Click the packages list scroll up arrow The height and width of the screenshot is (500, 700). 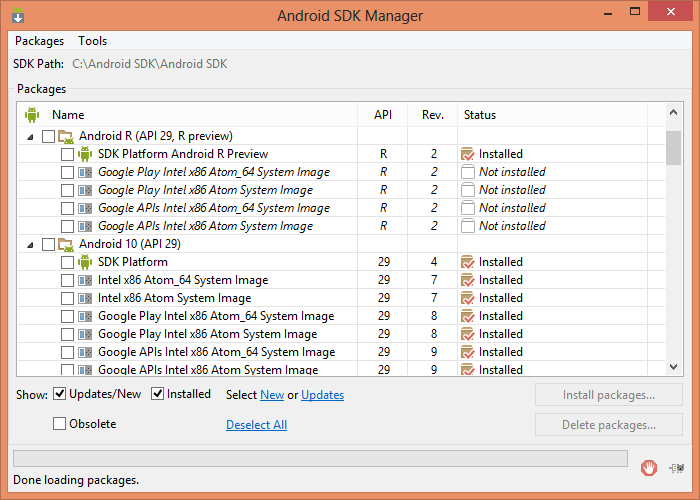[x=674, y=112]
